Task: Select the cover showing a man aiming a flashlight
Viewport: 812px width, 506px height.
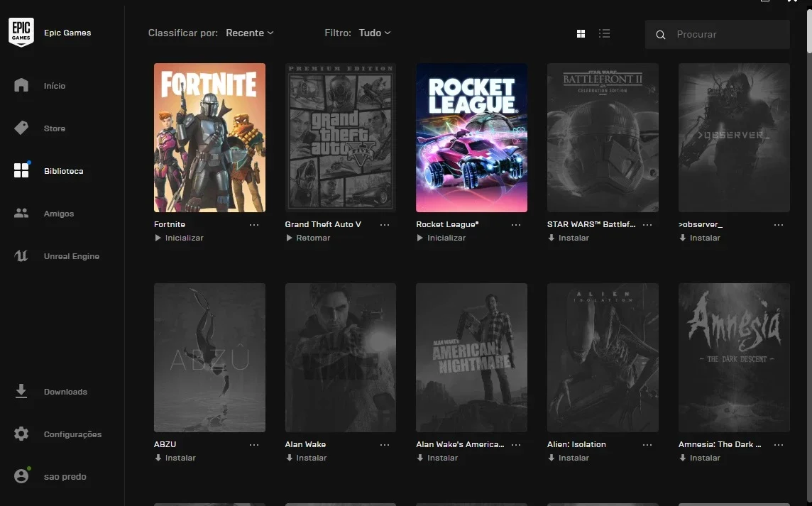Action: point(340,358)
